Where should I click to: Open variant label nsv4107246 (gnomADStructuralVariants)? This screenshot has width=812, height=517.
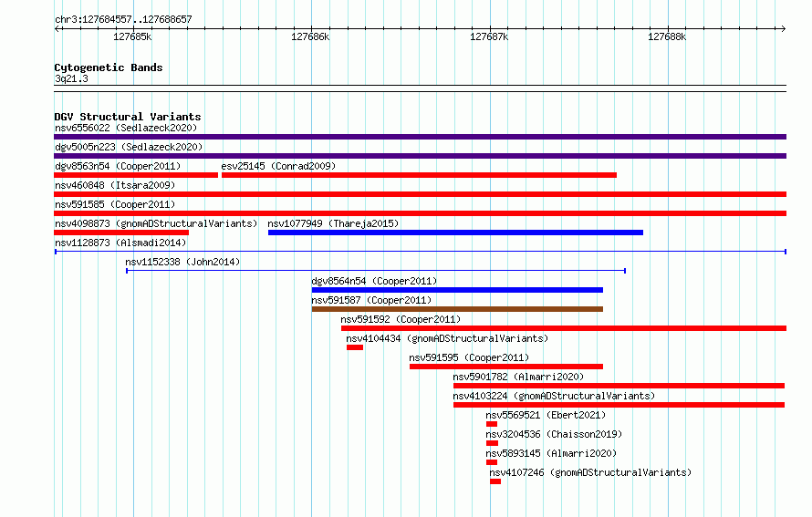(590, 472)
